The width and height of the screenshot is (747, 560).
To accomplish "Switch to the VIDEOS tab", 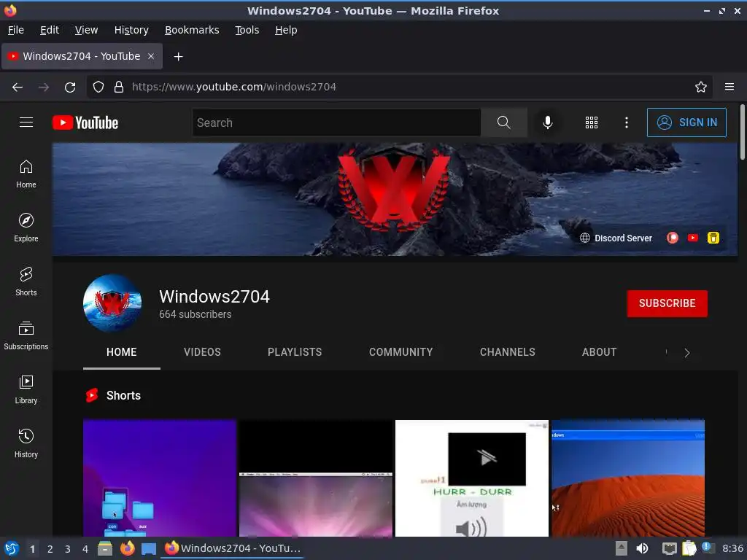I will tap(202, 352).
